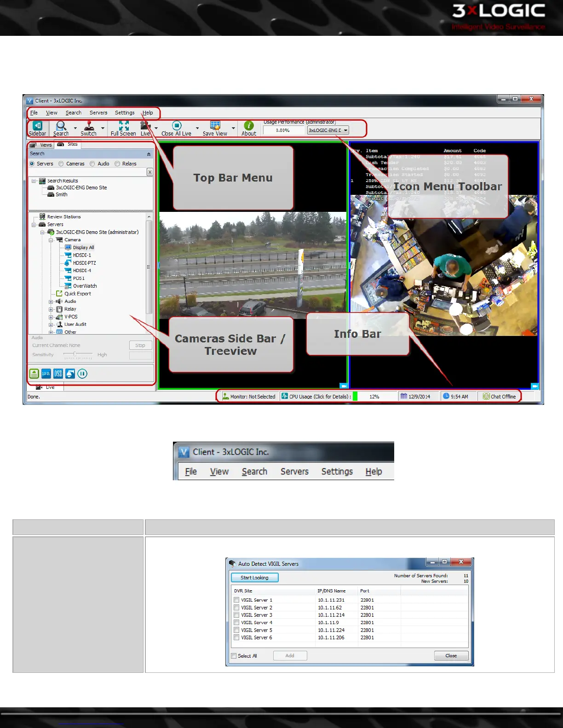Image resolution: width=563 pixels, height=728 pixels.
Task: Clear the sidebar search with the X button
Action: 149,172
